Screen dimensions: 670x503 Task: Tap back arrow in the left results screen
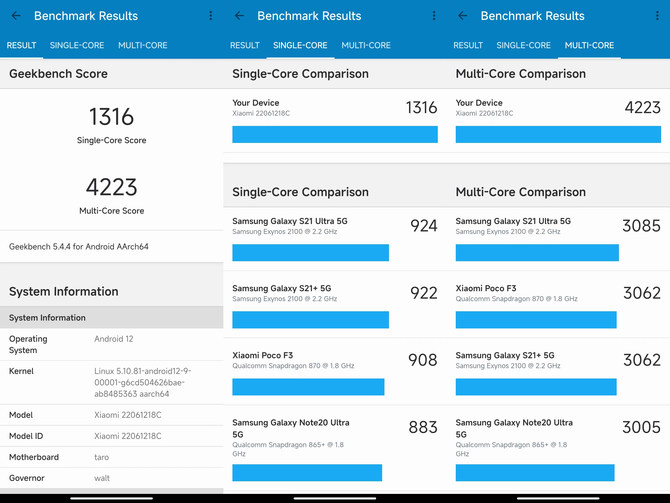coord(16,16)
